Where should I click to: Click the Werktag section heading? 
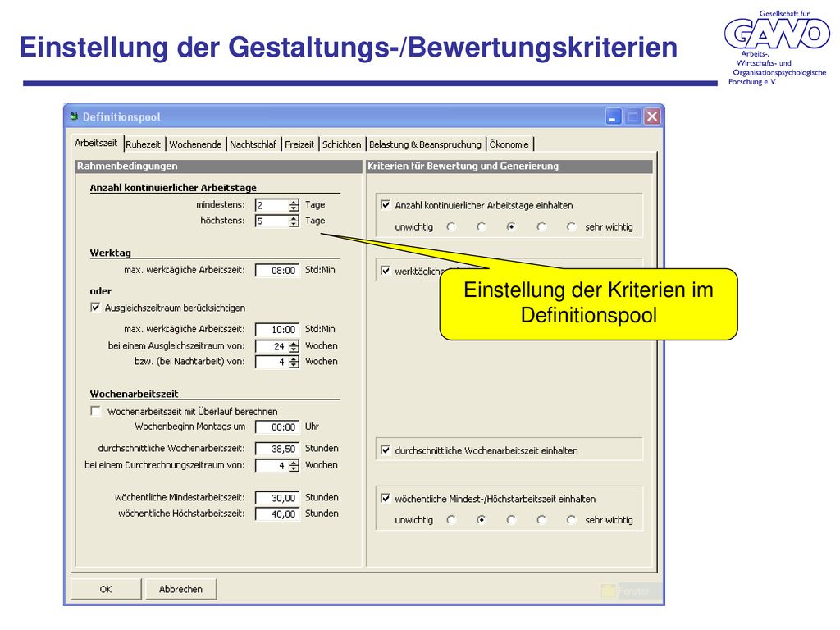[x=111, y=253]
